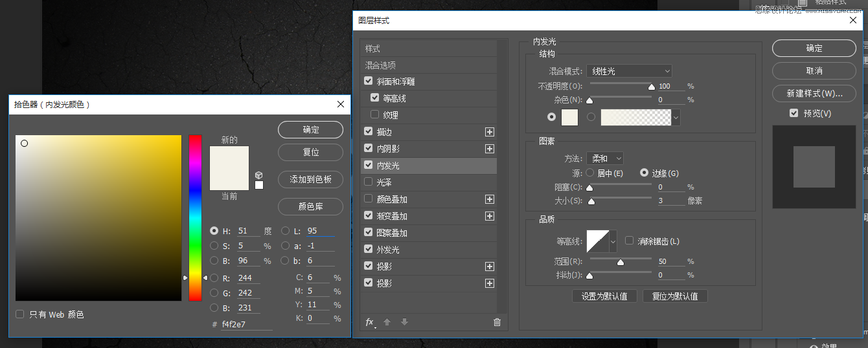Enable the 光泽 checkbox

coord(369,182)
